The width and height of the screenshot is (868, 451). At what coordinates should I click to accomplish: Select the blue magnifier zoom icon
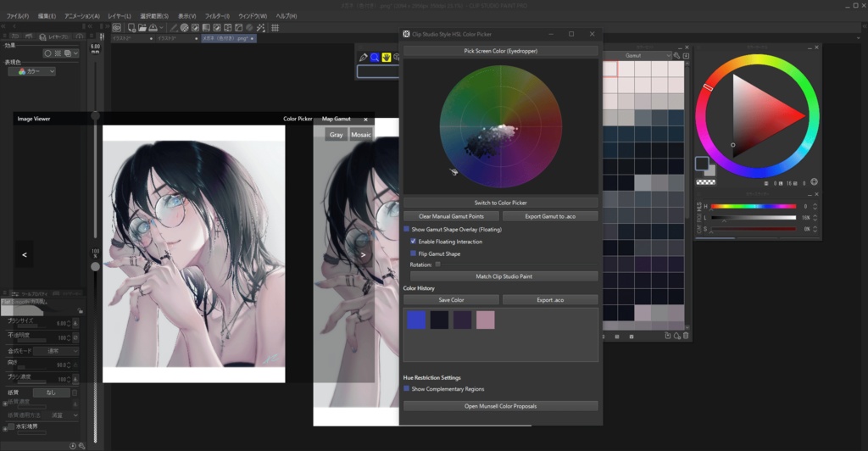coord(375,57)
